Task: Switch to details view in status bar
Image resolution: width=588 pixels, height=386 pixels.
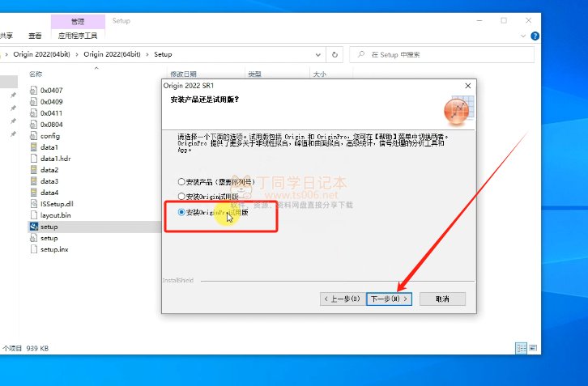Action: (522, 348)
